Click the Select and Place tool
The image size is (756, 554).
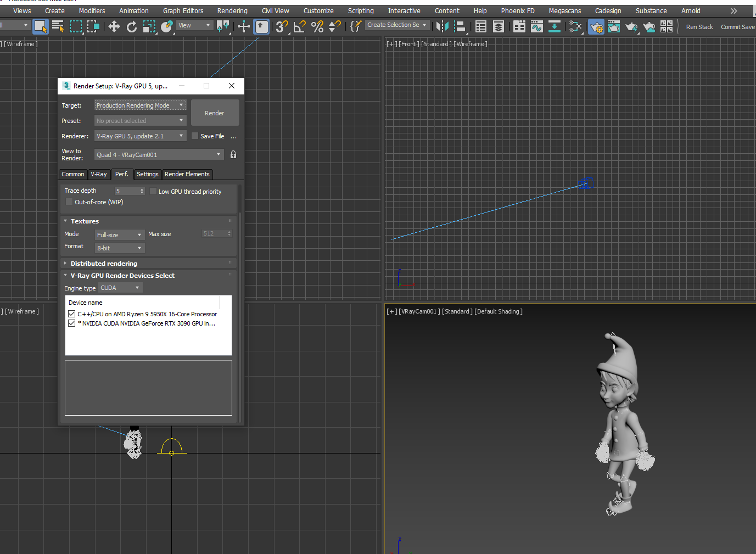[x=167, y=26]
